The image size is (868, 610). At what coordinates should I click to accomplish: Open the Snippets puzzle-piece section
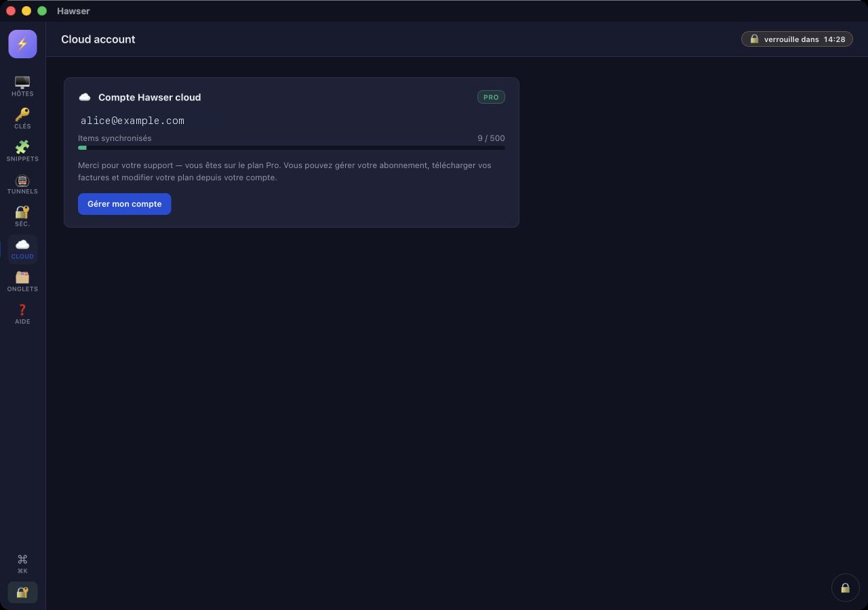click(22, 151)
